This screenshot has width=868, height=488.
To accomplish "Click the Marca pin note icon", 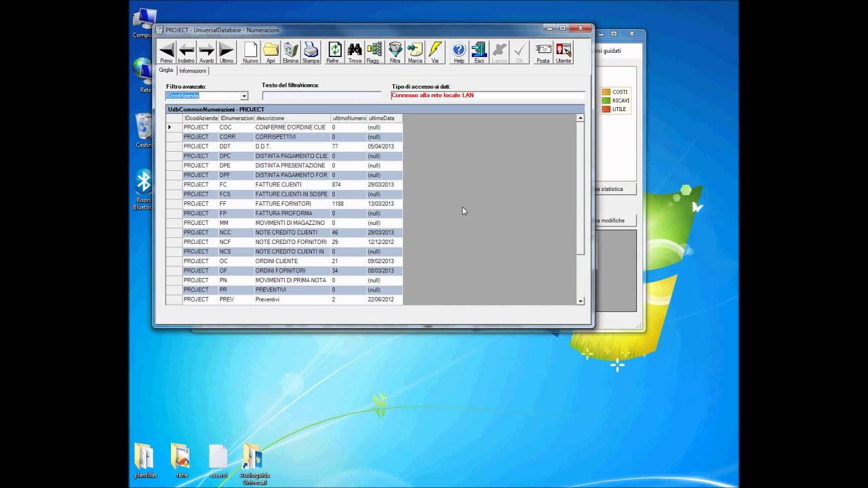I will click(x=415, y=53).
